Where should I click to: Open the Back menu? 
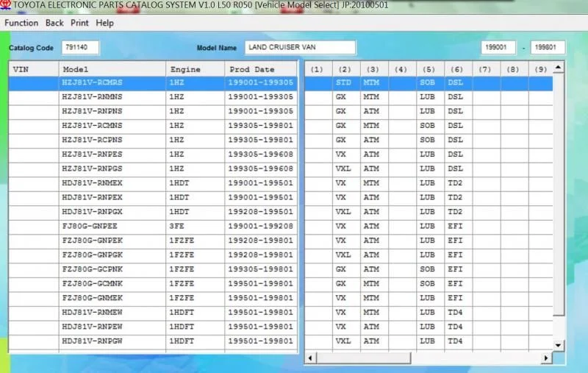click(54, 23)
